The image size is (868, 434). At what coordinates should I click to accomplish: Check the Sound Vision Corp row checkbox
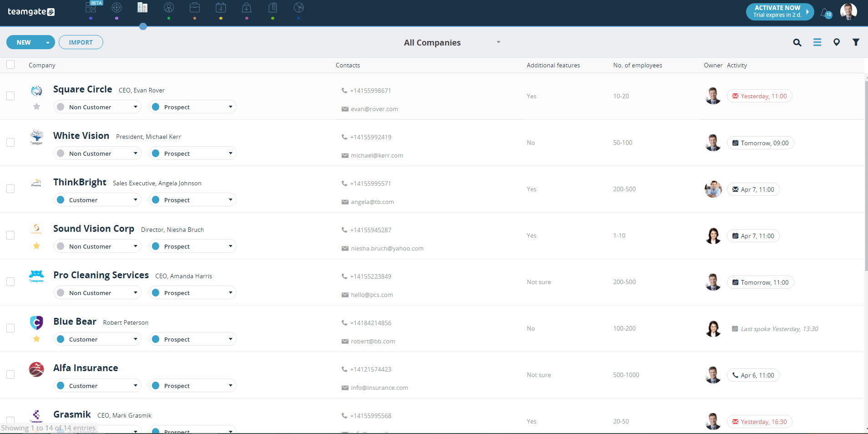click(x=10, y=235)
